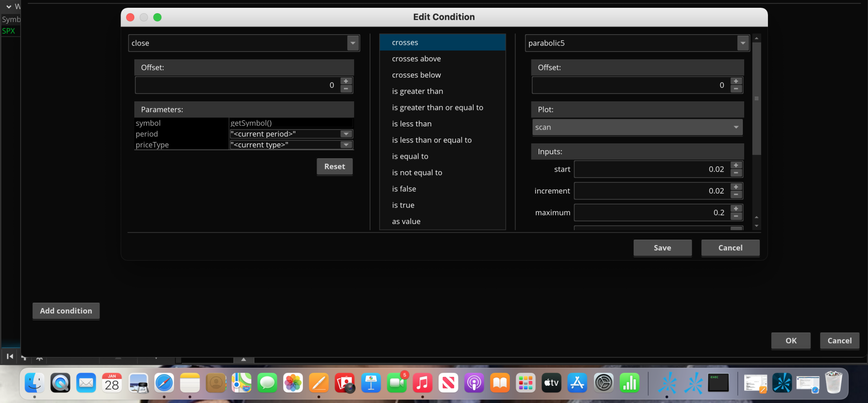
Task: Open the Numbers app in dock
Action: tap(630, 383)
